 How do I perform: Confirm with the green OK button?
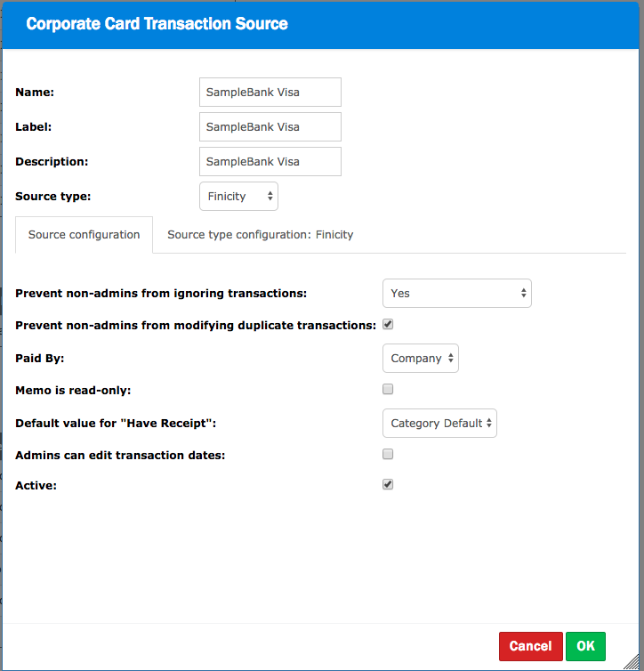pos(585,646)
